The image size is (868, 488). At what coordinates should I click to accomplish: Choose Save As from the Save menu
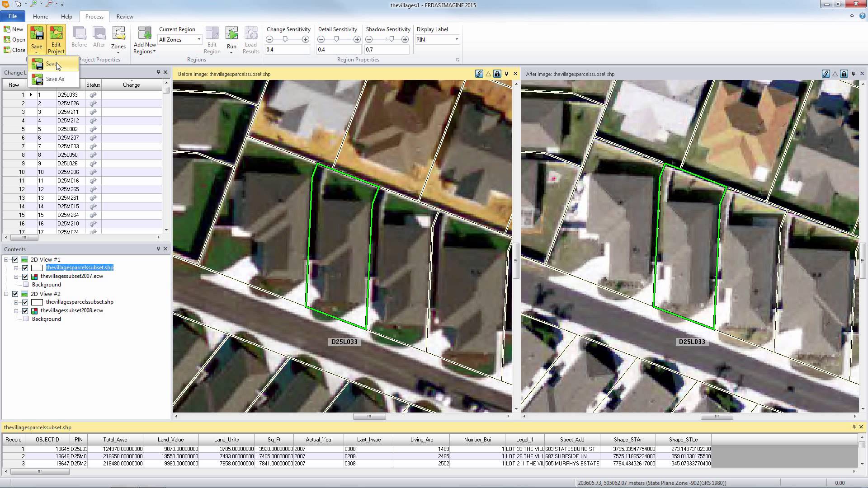(x=55, y=79)
